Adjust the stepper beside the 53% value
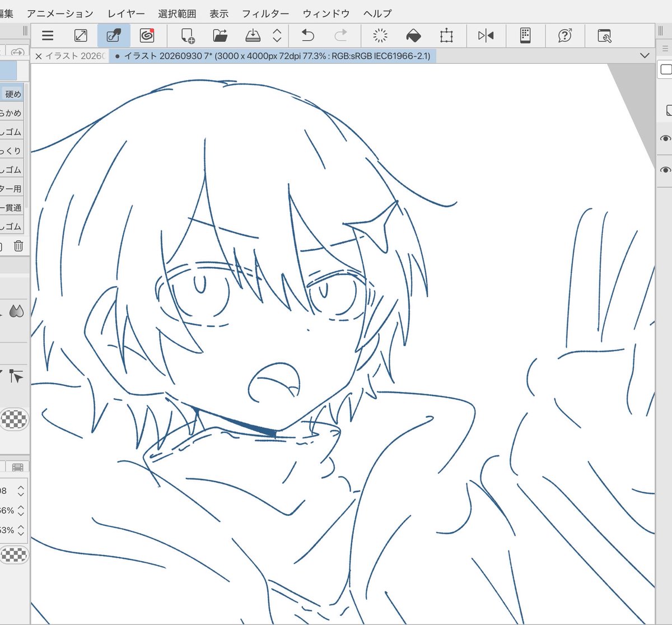This screenshot has height=625, width=672. (x=21, y=530)
